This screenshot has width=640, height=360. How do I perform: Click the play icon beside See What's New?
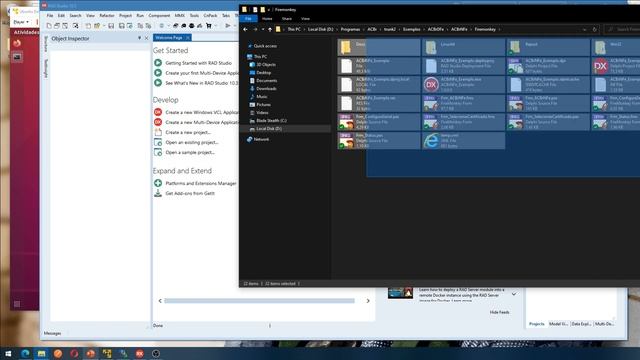(158, 82)
